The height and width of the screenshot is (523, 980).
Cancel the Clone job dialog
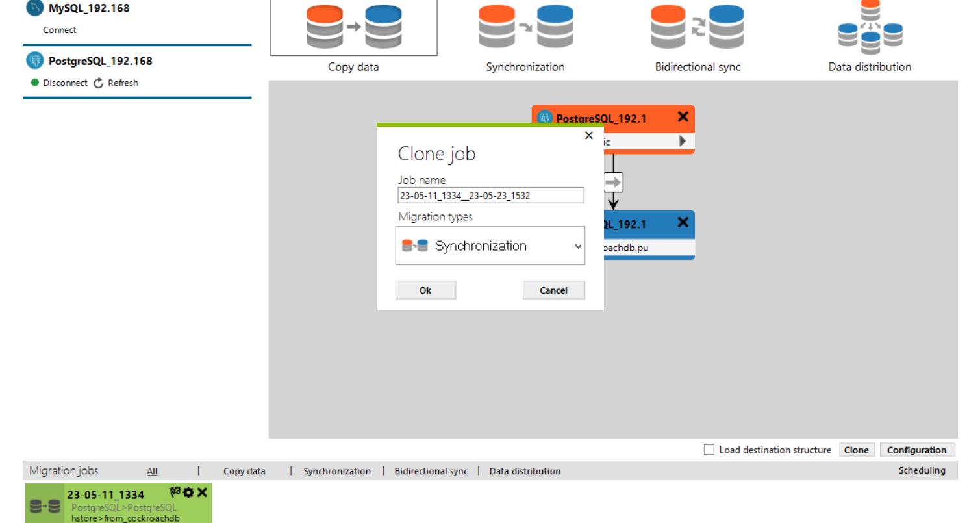[553, 290]
